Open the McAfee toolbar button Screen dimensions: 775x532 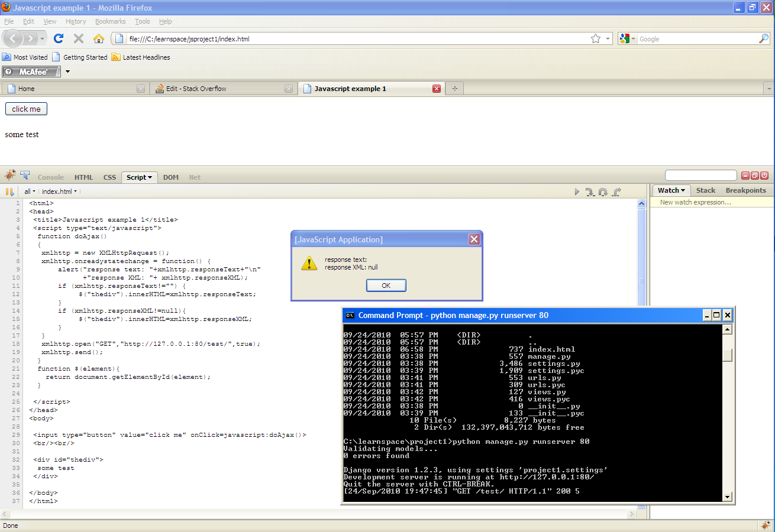(32, 72)
